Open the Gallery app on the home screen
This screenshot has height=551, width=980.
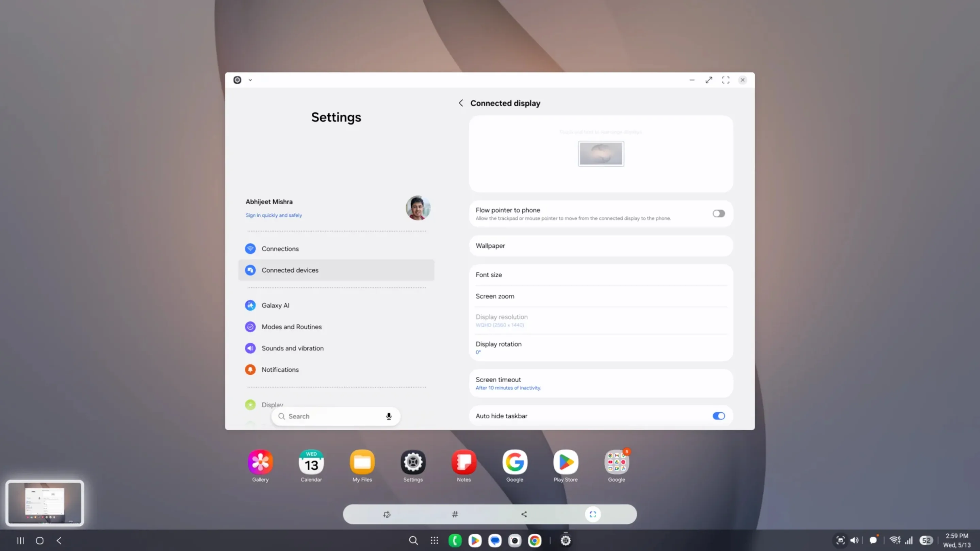[x=260, y=462]
